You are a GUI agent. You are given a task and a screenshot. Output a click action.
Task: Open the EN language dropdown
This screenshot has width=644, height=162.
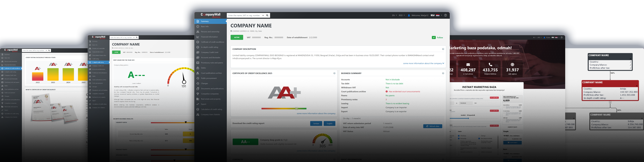(x=394, y=15)
